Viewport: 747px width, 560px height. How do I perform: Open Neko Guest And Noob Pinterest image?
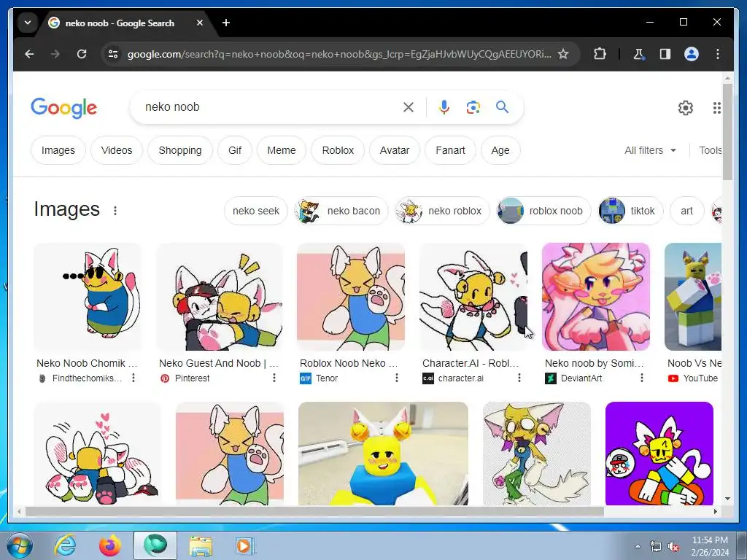[x=219, y=297]
